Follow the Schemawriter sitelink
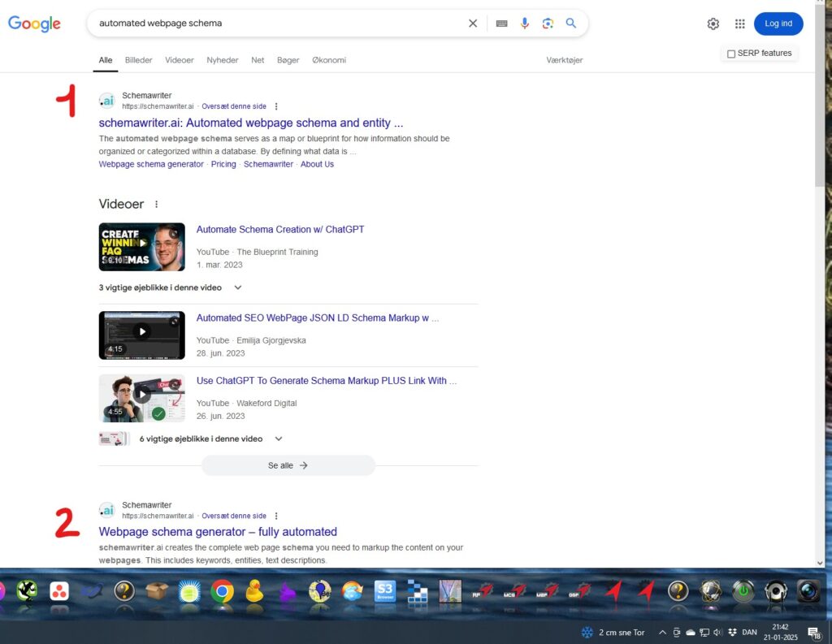 click(x=268, y=164)
